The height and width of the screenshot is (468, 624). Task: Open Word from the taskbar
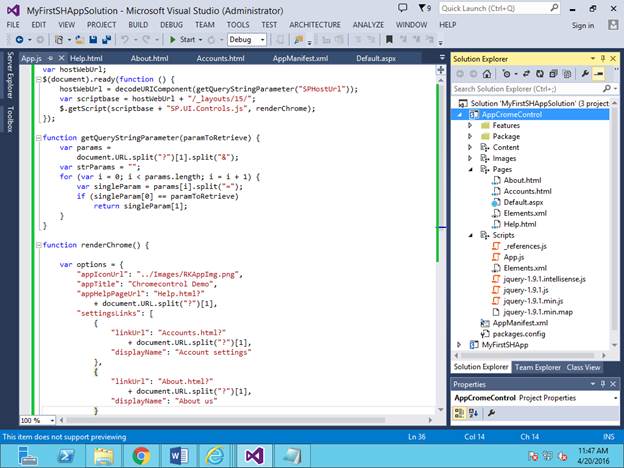click(179, 456)
